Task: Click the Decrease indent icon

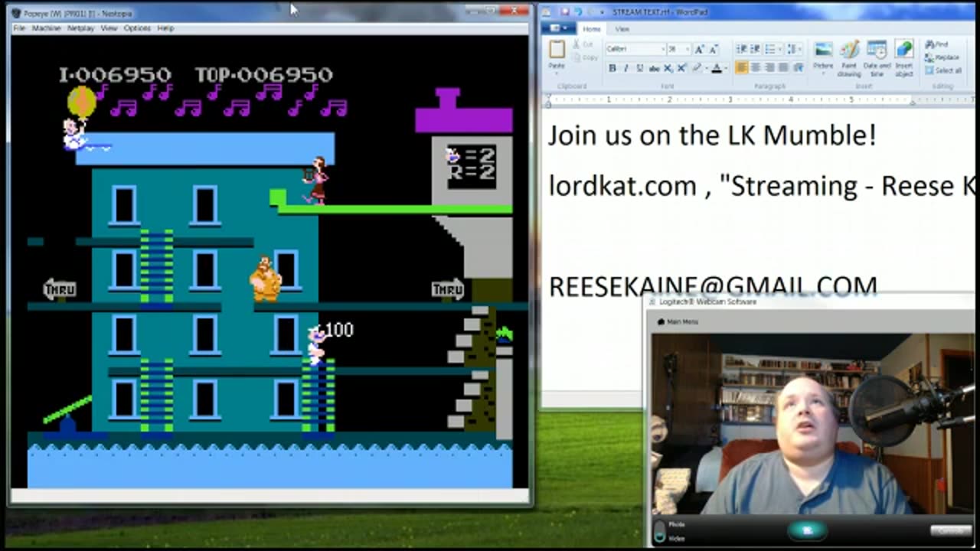Action: [x=741, y=49]
